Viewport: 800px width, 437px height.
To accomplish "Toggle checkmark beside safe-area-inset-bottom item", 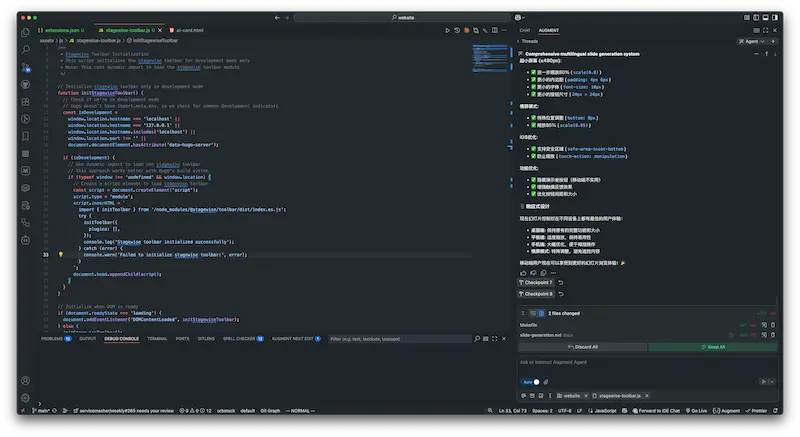I will click(533, 149).
